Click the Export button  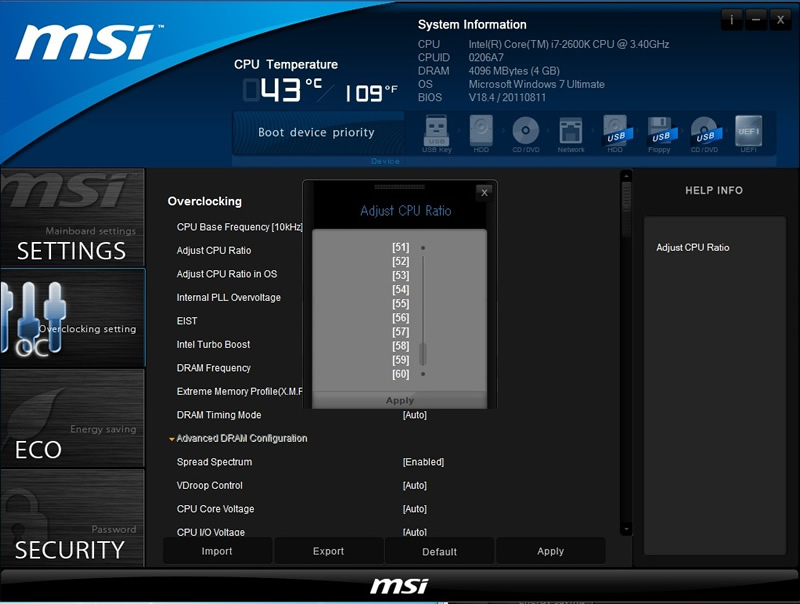pyautogui.click(x=329, y=551)
